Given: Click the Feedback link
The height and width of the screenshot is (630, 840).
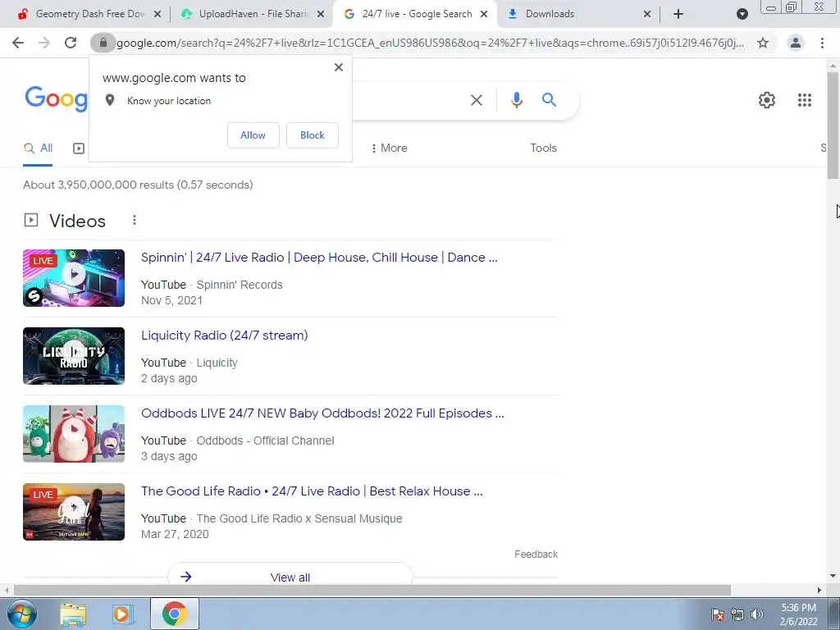Looking at the screenshot, I should (x=536, y=555).
